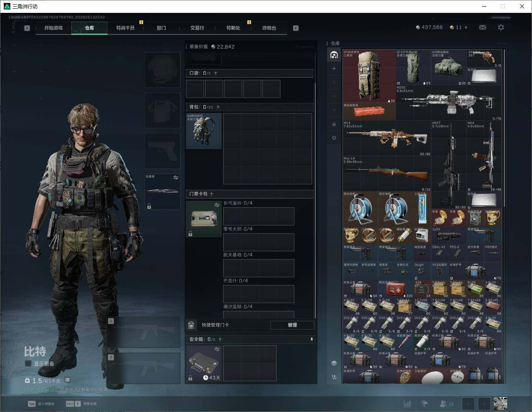
Task: Open the friends list icon at bottom
Action: [446, 404]
